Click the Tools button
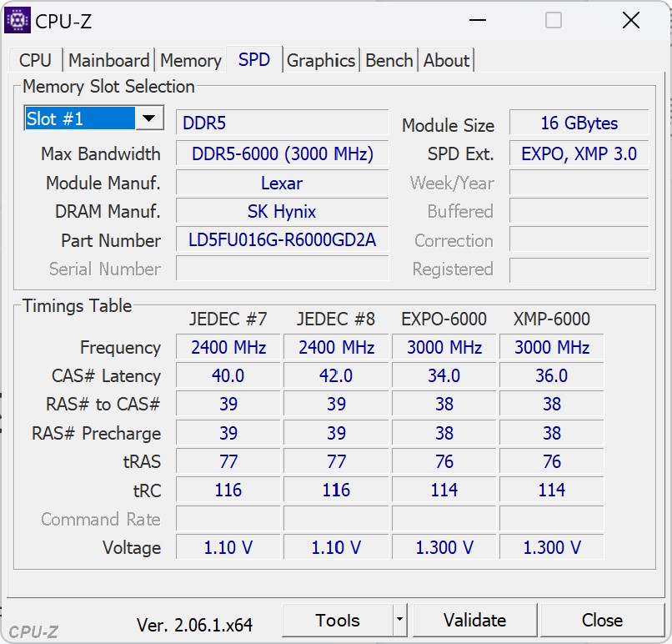Image resolution: width=672 pixels, height=644 pixels. [338, 620]
